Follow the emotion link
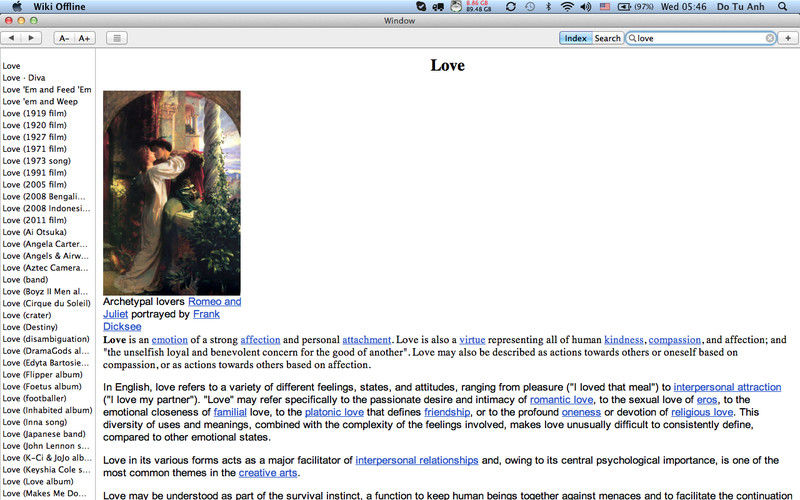This screenshot has width=800, height=500. (x=169, y=340)
